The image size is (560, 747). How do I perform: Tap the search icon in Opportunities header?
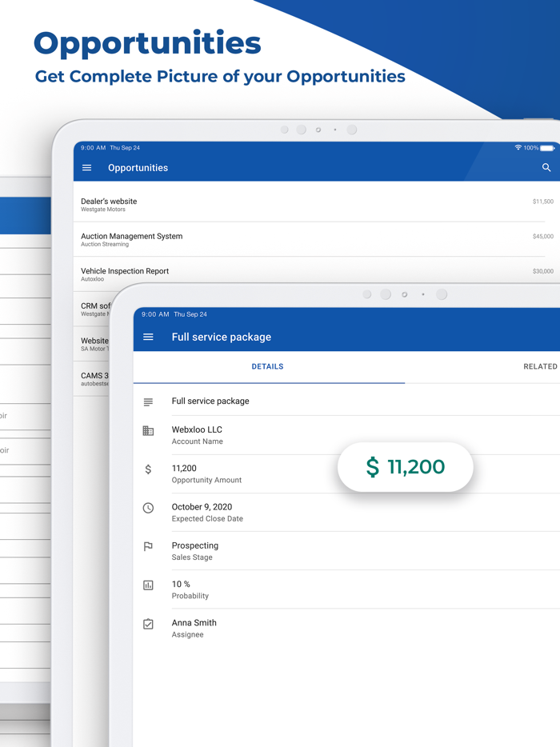tap(546, 168)
